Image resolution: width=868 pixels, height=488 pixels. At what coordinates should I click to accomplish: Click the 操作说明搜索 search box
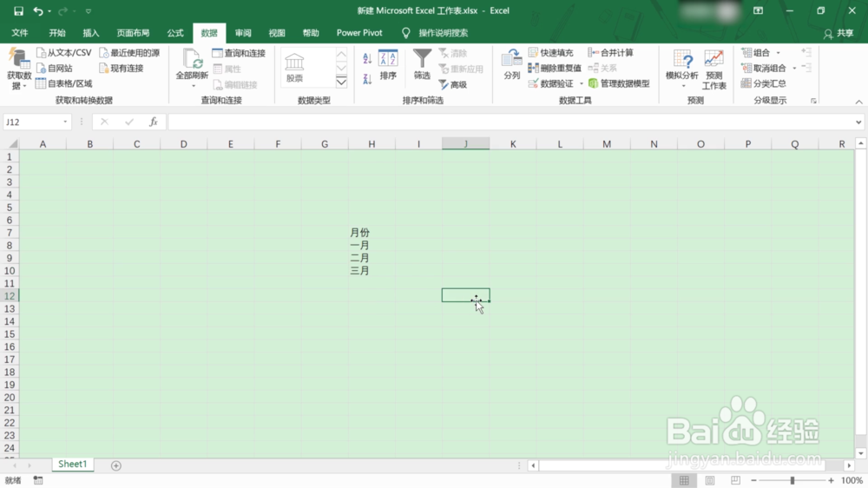click(443, 33)
